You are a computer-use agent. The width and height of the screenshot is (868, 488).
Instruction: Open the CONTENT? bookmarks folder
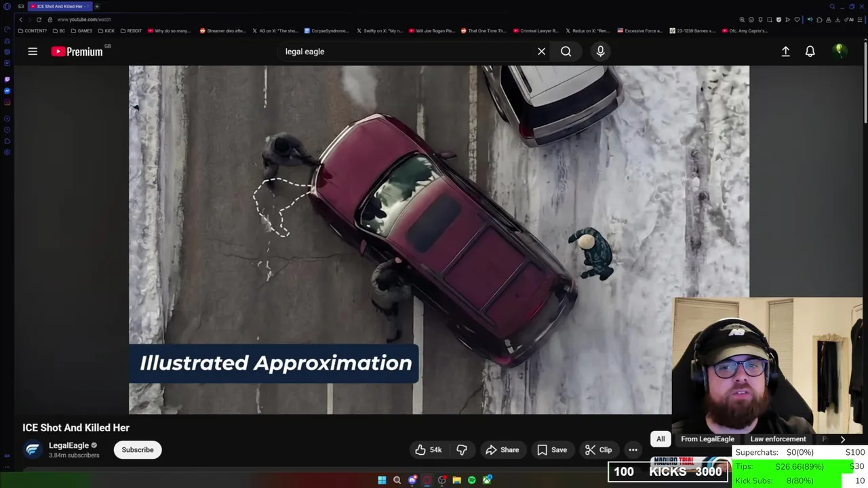(x=33, y=30)
